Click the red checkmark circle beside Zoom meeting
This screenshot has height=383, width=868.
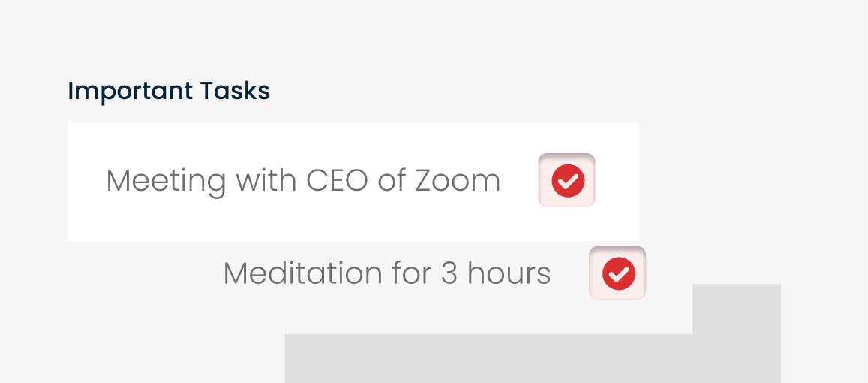568,181
